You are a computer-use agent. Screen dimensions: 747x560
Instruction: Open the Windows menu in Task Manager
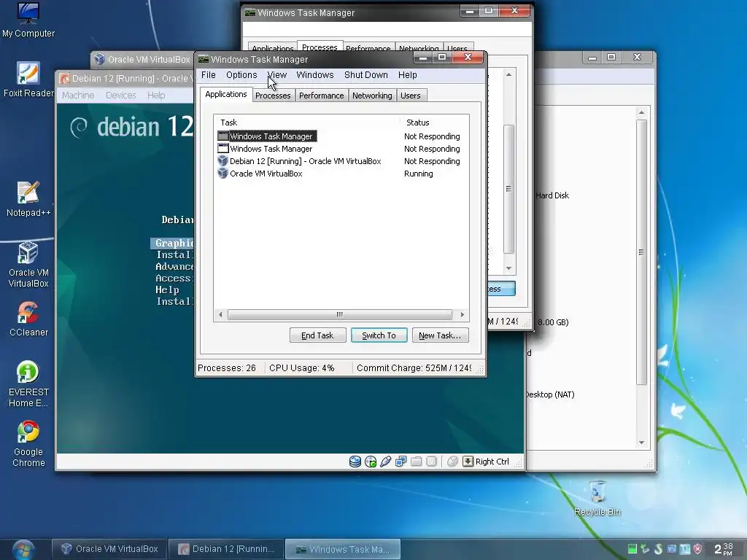315,75
